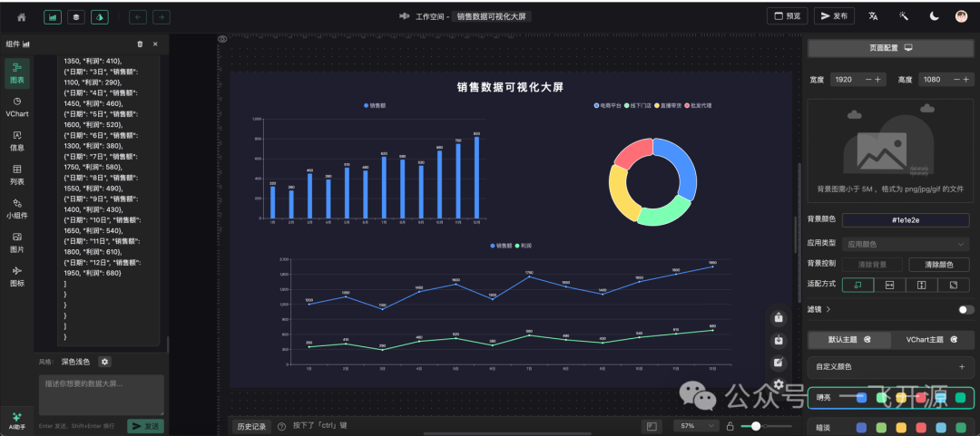Viewport: 980px width, 436px height.
Task: Go to the home page icon
Action: tap(21, 17)
